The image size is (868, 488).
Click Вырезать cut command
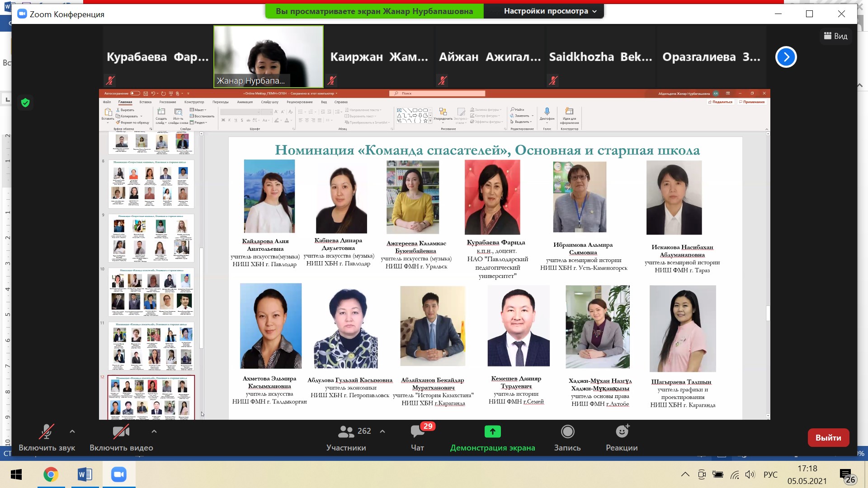[x=126, y=110]
